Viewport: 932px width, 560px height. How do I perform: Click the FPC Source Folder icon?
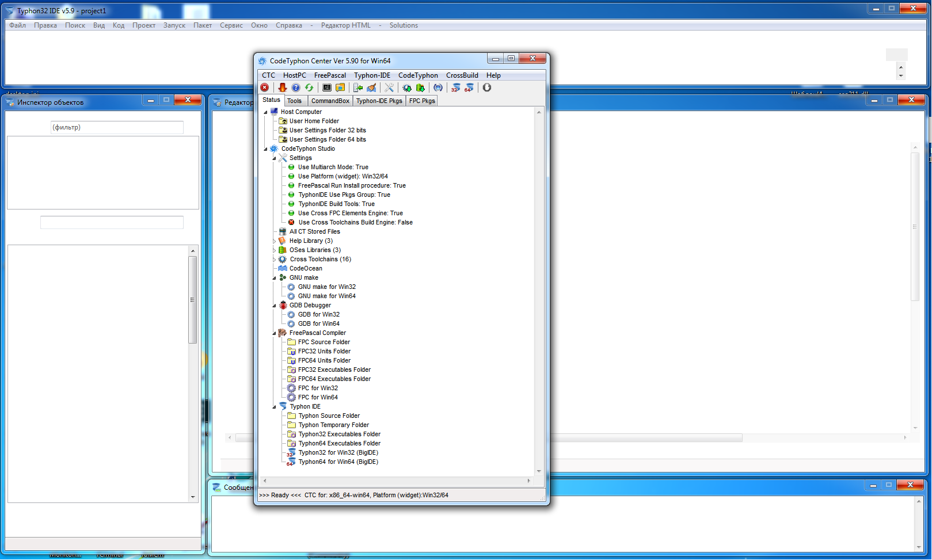pyautogui.click(x=291, y=342)
